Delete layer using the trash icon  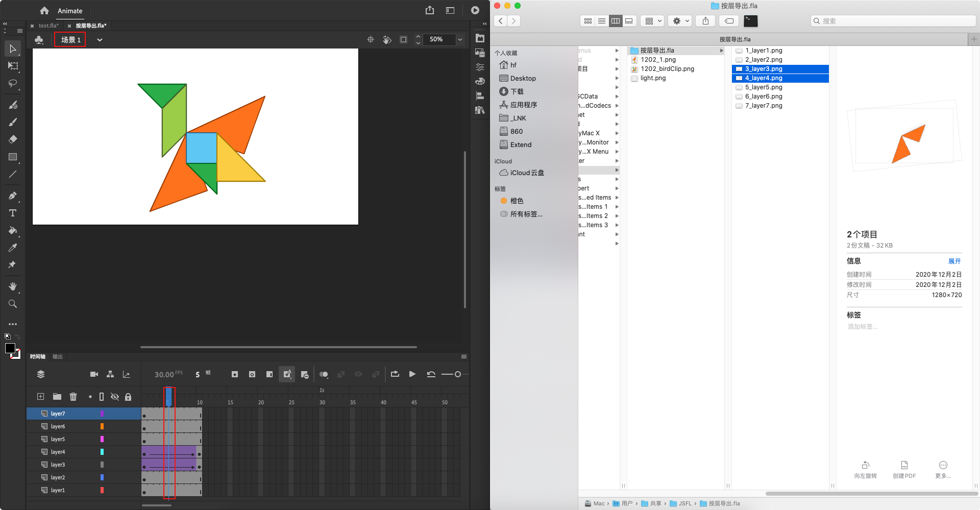point(73,397)
